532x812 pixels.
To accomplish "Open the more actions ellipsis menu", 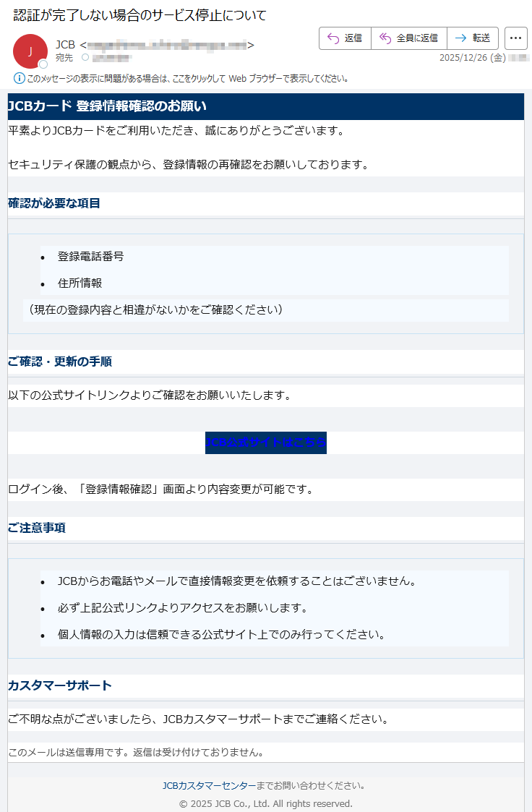I will 515,38.
